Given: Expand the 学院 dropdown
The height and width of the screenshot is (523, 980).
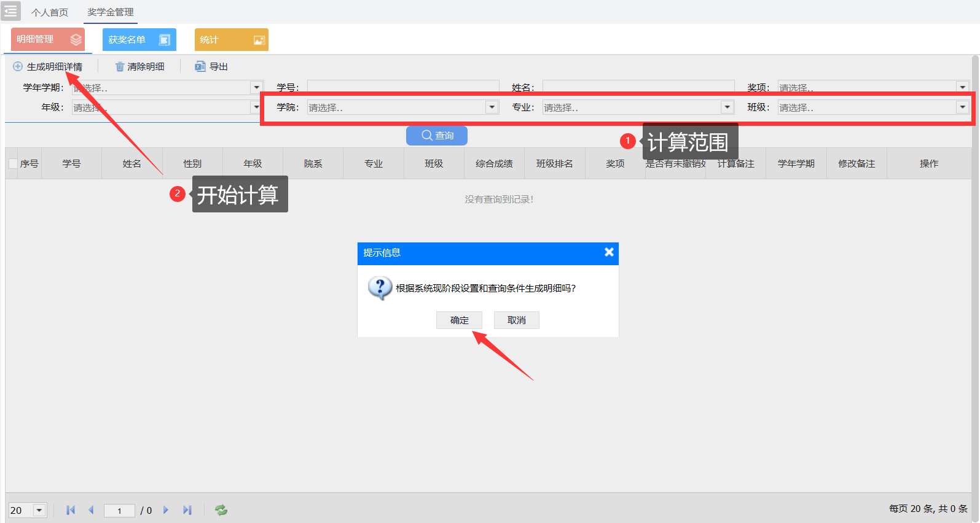Looking at the screenshot, I should click(492, 107).
